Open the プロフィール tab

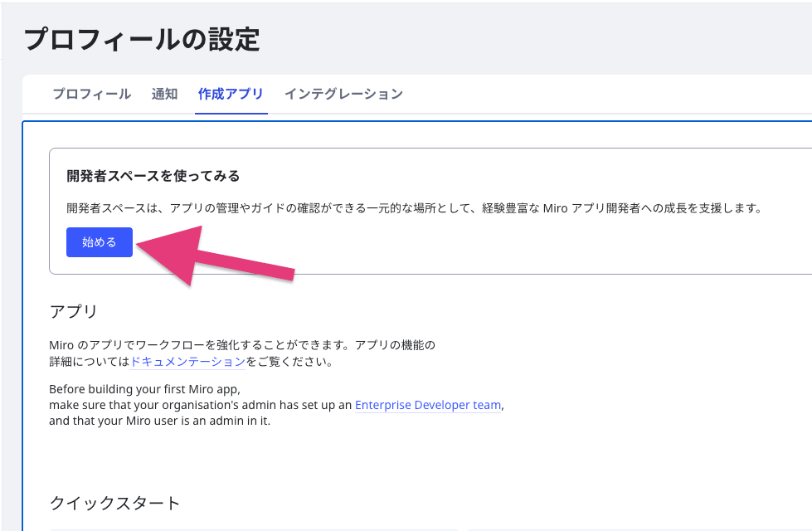pyautogui.click(x=92, y=94)
